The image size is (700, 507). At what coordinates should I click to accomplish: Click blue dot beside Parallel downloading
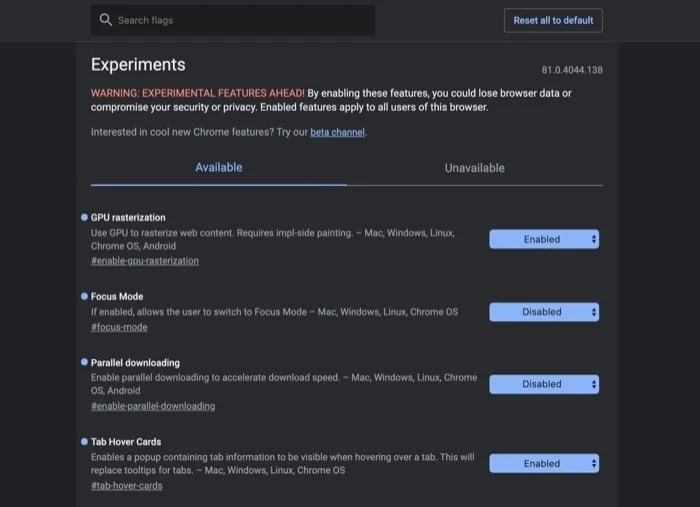(84, 362)
